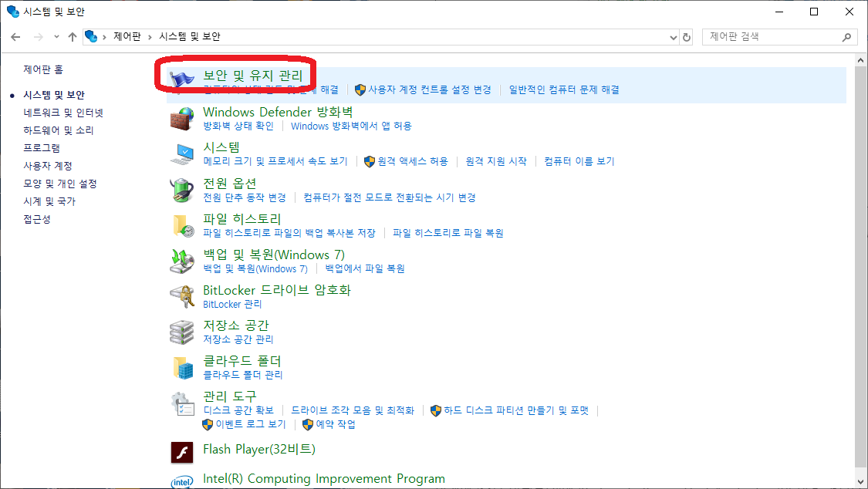Open 보안 및 유지 관리 heading
The height and width of the screenshot is (489, 868).
(253, 76)
